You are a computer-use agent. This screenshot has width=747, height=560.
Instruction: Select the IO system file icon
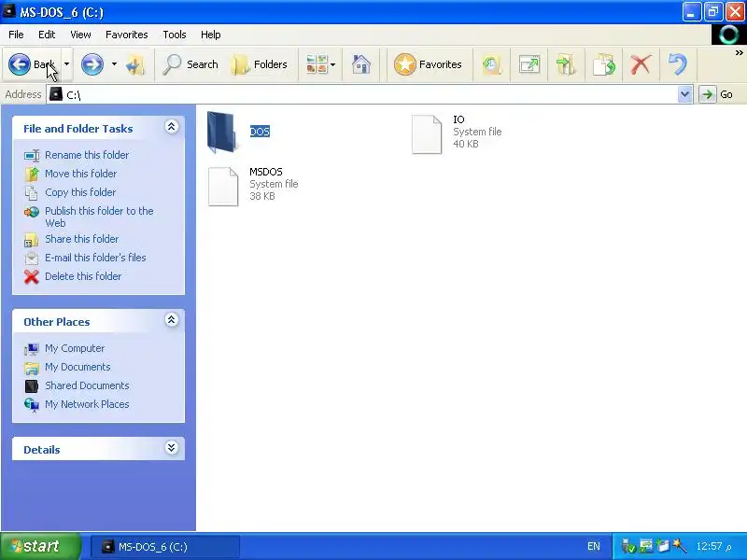point(427,134)
